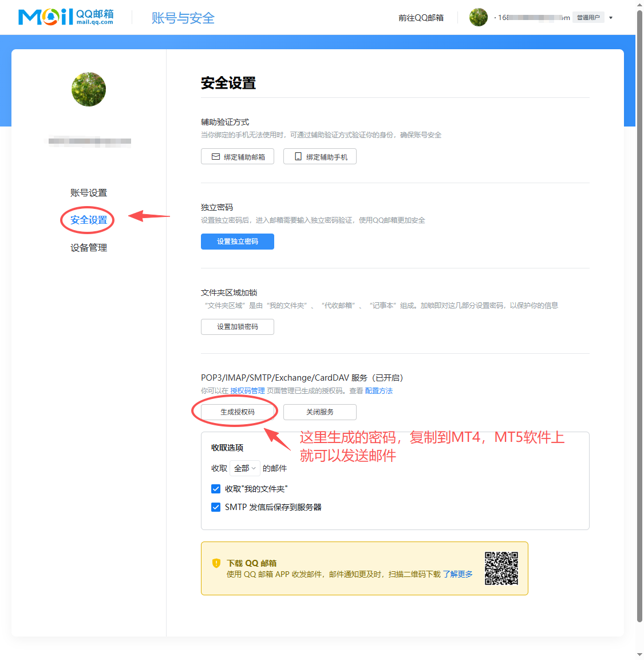Toggle SMTP 发信后保存到服务器 checkbox
The width and height of the screenshot is (644, 660).
(x=216, y=507)
